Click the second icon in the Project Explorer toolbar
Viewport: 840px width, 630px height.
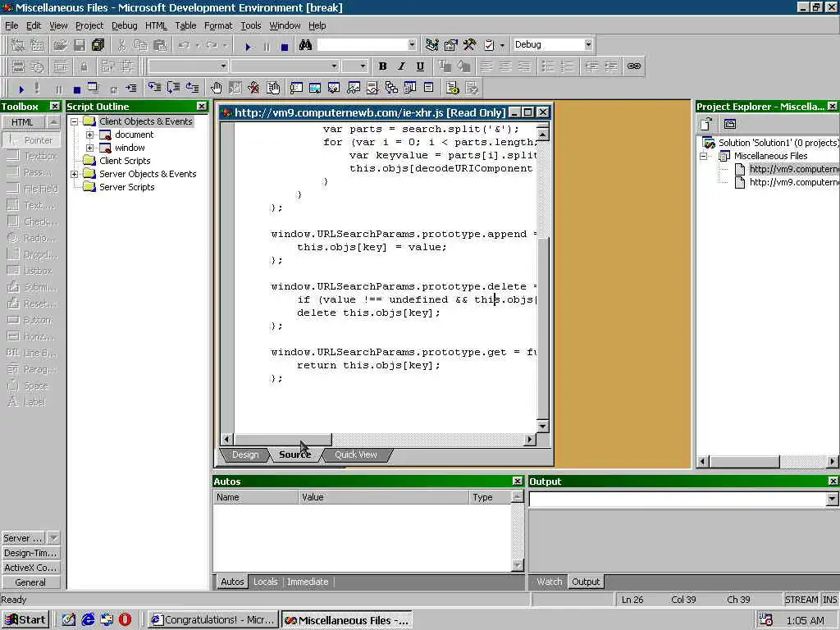[729, 125]
